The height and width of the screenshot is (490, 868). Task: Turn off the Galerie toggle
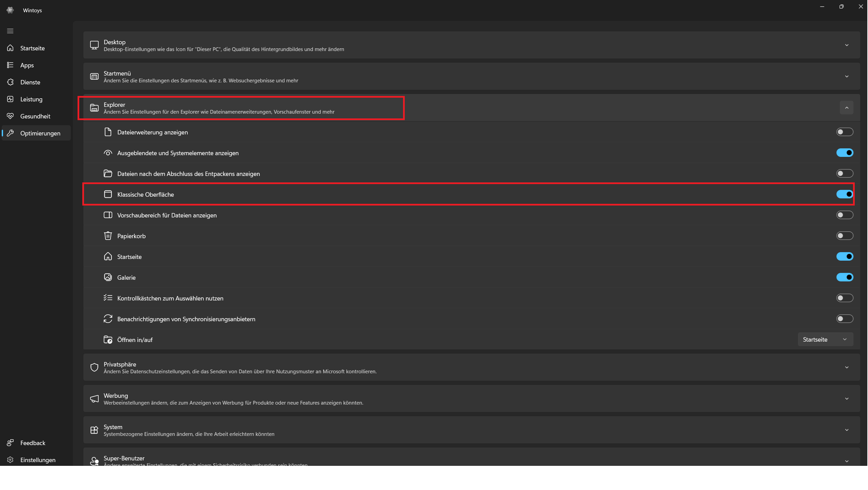click(845, 277)
